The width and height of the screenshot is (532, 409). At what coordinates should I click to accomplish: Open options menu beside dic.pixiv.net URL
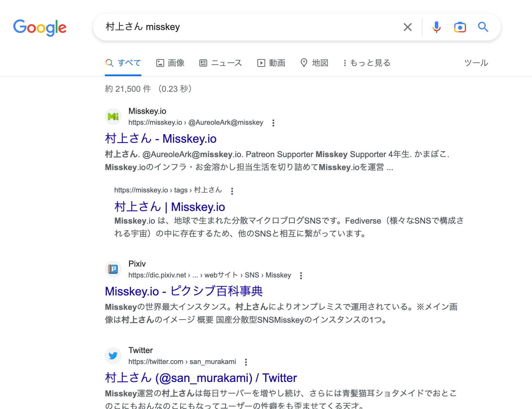[x=301, y=276]
